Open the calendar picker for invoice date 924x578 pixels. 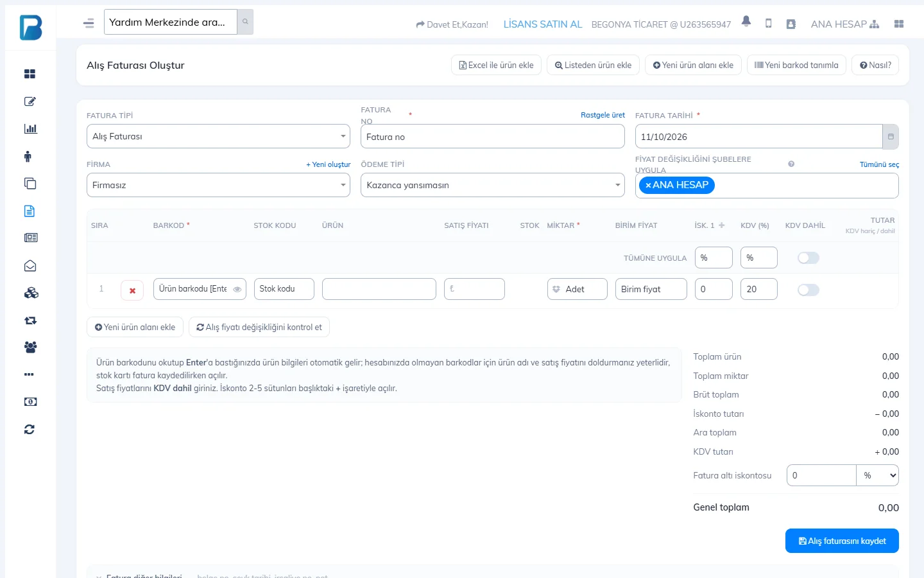tap(891, 137)
